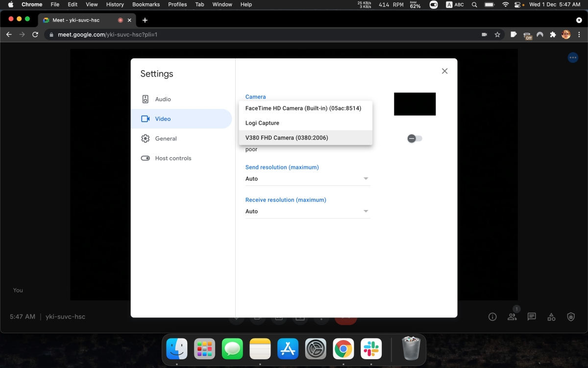Screen dimensions: 588x368
Task: Open Messages from the Dock
Action: coord(232,349)
